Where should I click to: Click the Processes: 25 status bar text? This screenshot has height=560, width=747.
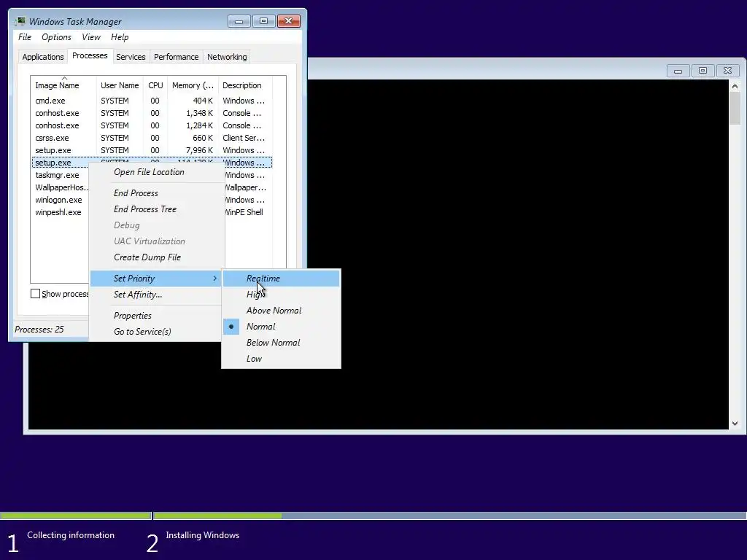(39, 330)
